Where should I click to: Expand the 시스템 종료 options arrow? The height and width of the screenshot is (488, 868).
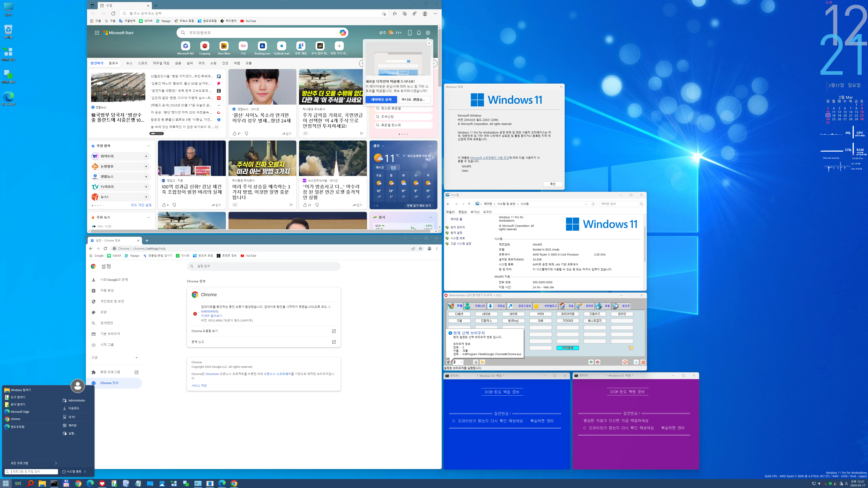point(85,472)
